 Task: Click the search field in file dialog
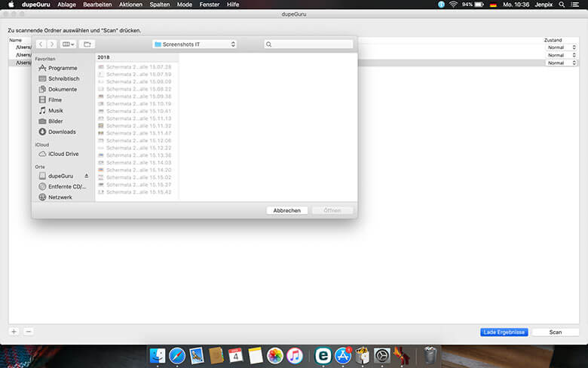(308, 44)
